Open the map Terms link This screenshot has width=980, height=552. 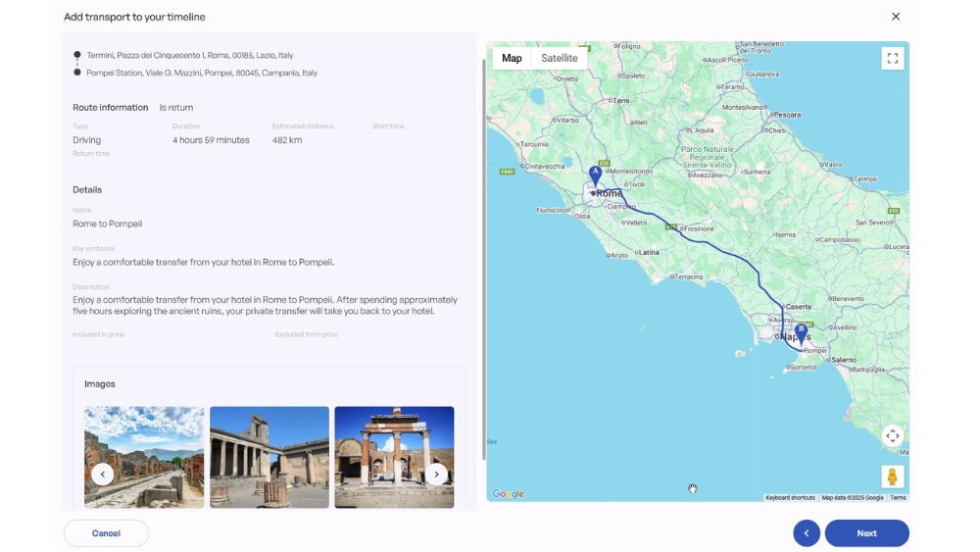click(898, 498)
